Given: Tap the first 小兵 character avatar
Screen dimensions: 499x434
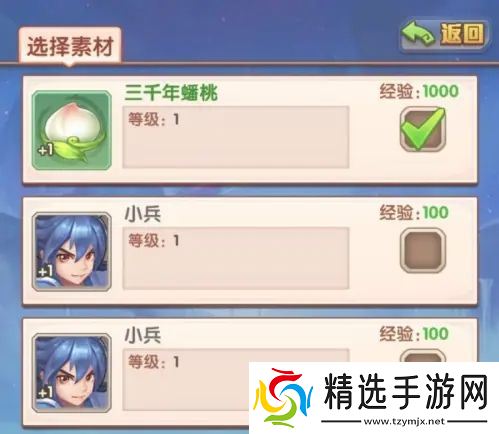Looking at the screenshot, I should tap(72, 252).
